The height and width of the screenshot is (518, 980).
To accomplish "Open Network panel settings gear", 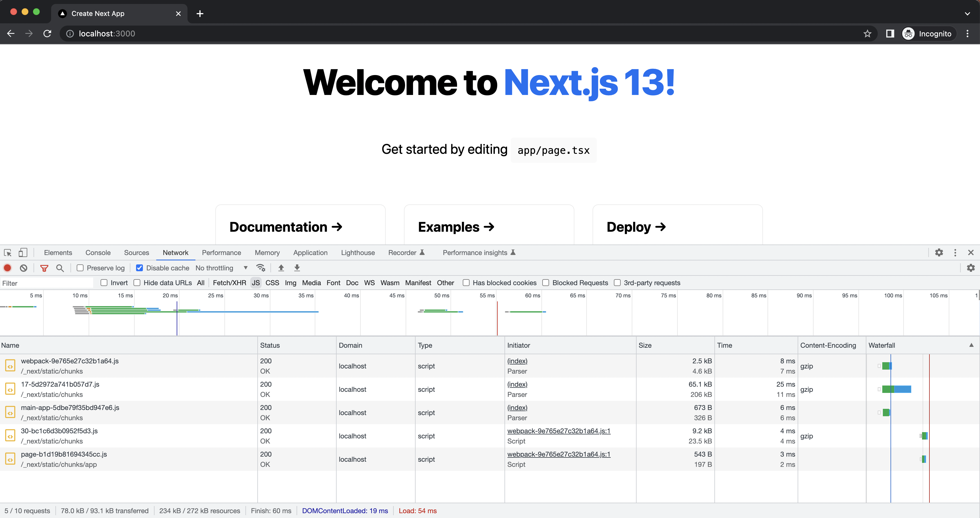I will click(x=971, y=268).
